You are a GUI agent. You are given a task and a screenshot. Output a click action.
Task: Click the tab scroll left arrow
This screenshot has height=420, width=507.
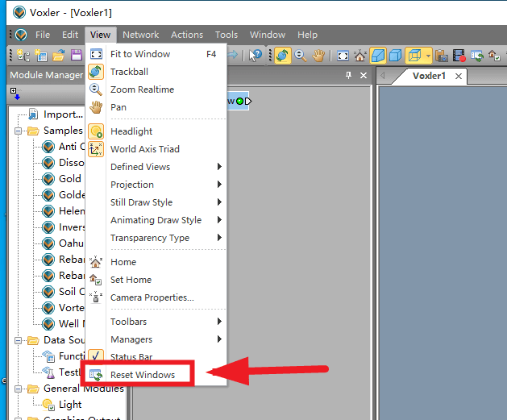tap(383, 76)
